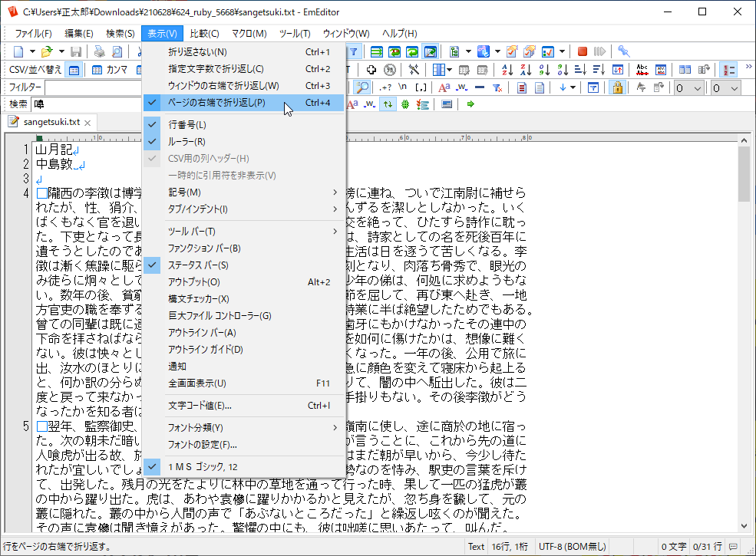Toggle the MS ゴシック, 12 font entry
This screenshot has height=556, width=756.
coord(243,467)
